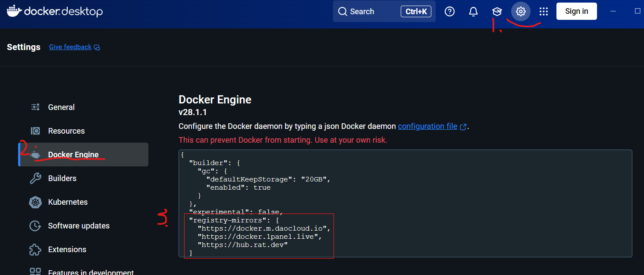
Task: Click the hub.rat.dev mirror URL
Action: click(243, 245)
